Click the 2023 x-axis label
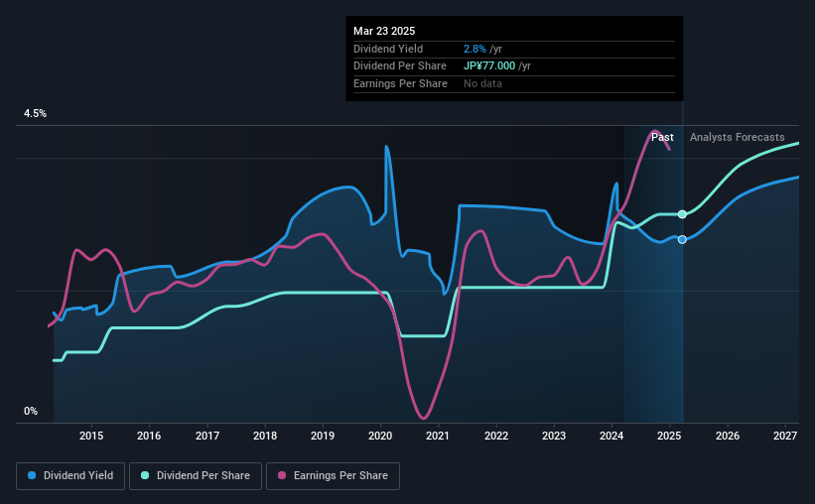 pyautogui.click(x=554, y=436)
